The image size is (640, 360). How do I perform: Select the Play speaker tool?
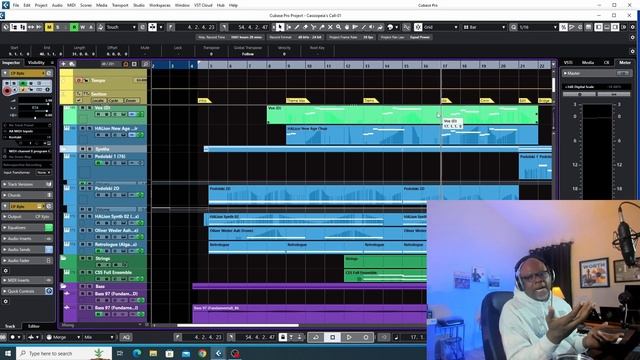[x=372, y=27]
